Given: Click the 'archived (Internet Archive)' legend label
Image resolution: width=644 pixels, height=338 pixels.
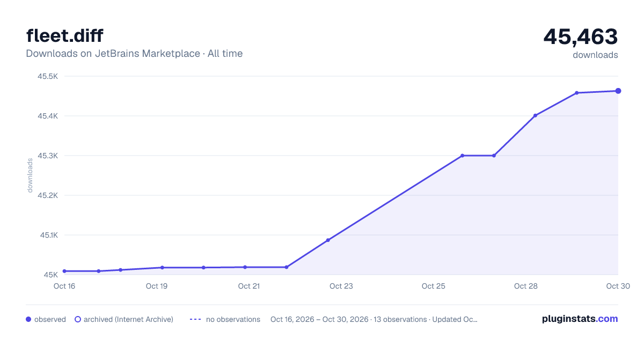Looking at the screenshot, I should click(128, 319).
